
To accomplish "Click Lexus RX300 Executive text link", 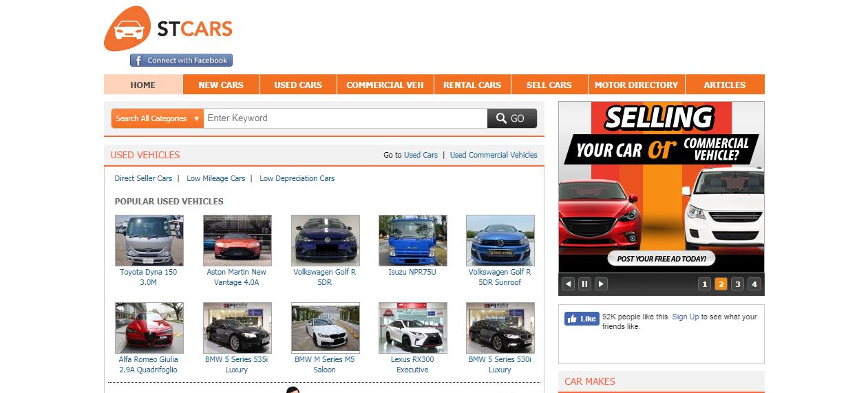I will click(412, 364).
